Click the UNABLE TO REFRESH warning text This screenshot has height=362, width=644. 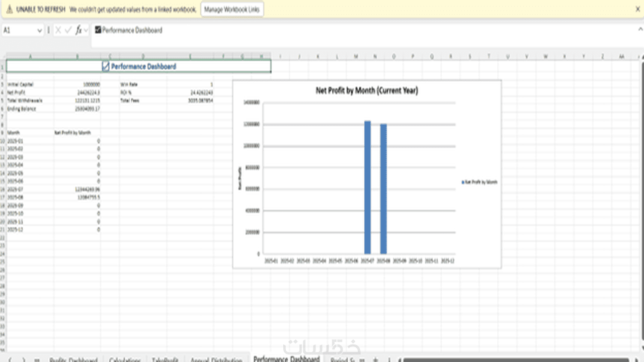[41, 10]
